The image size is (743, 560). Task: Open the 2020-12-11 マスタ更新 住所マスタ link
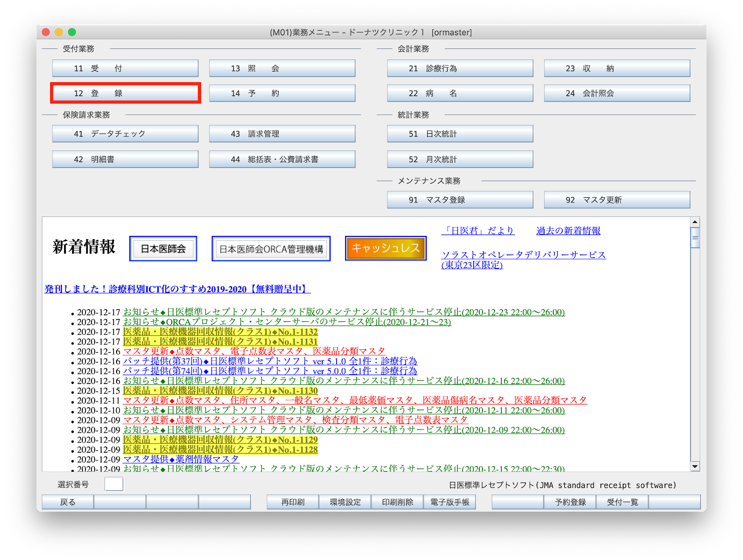[355, 400]
